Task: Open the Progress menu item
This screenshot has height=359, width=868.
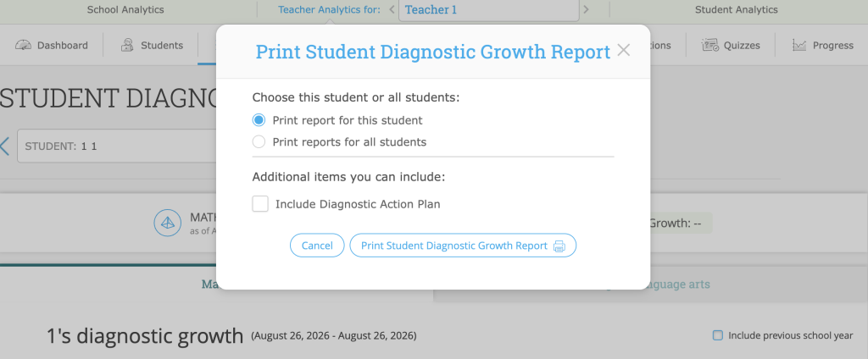Action: pyautogui.click(x=822, y=46)
